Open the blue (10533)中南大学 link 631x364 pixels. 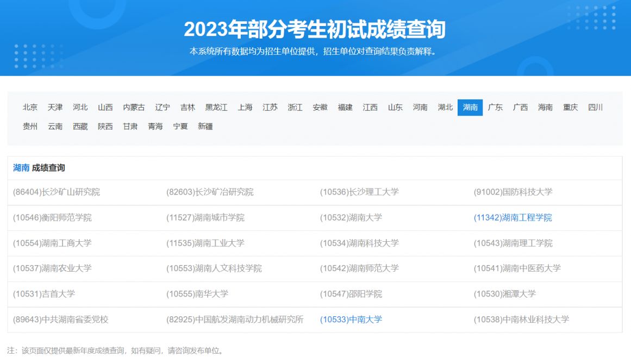tap(351, 320)
